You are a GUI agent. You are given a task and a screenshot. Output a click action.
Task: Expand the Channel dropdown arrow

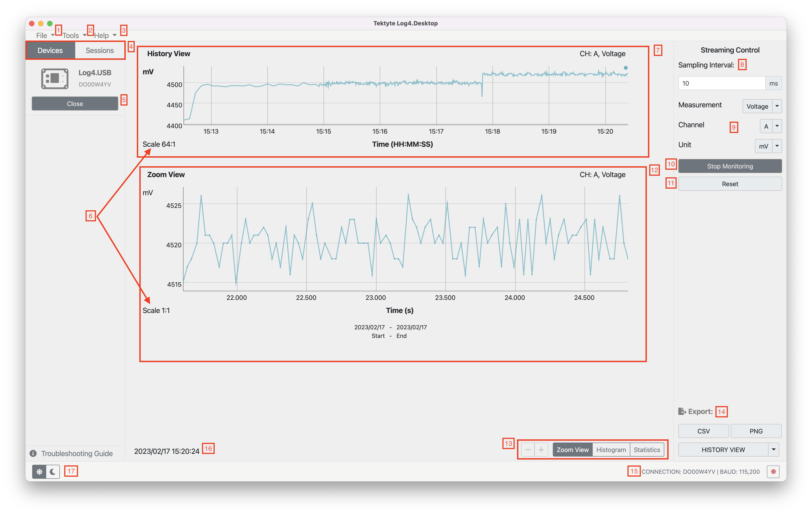(777, 126)
